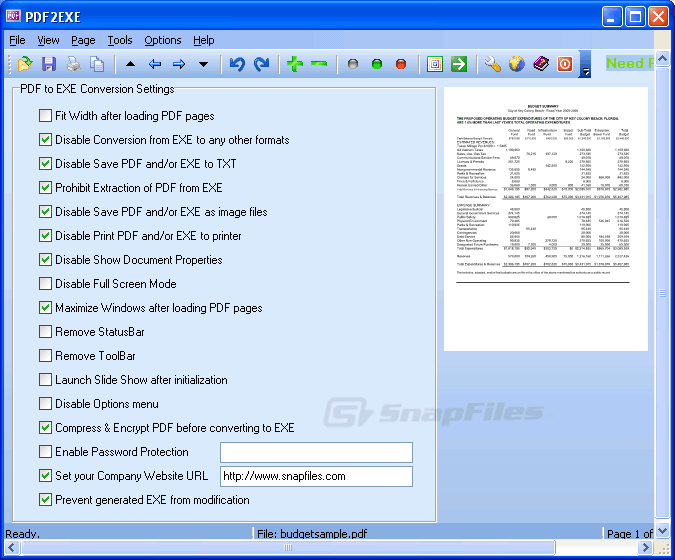This screenshot has width=675, height=560.
Task: Zoom in with the green plus icon
Action: pyautogui.click(x=295, y=64)
